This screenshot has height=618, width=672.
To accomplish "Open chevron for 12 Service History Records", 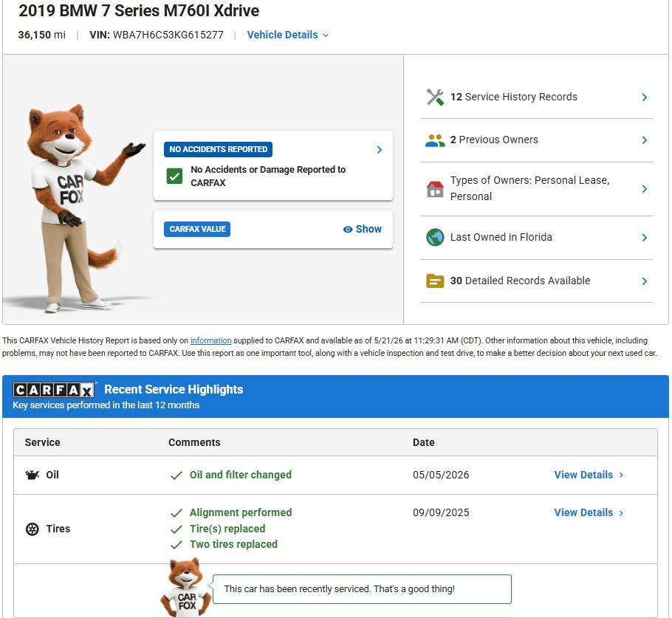I will pyautogui.click(x=644, y=97).
